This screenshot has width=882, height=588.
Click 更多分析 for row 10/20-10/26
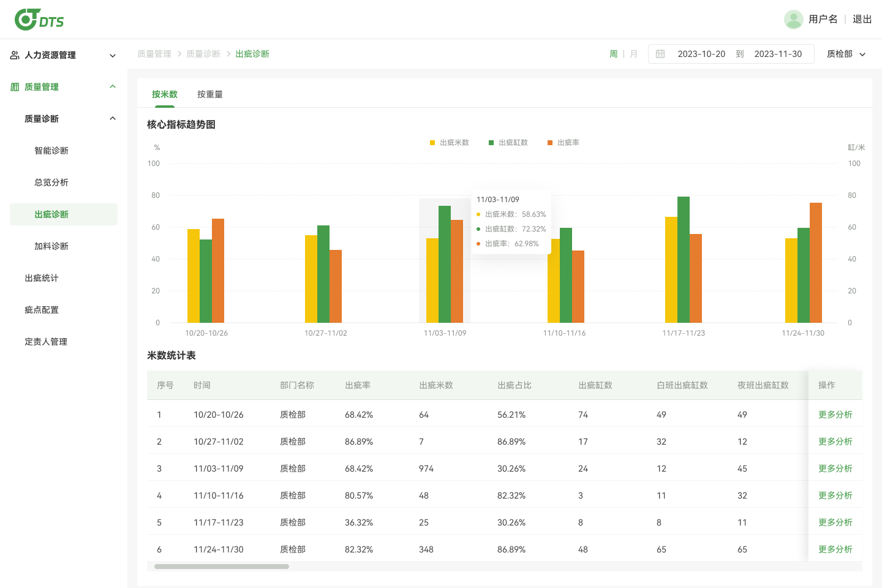[835, 415]
